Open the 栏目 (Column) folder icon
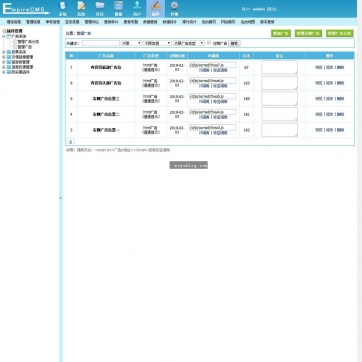The width and height of the screenshot is (362, 362). (x=100, y=8)
